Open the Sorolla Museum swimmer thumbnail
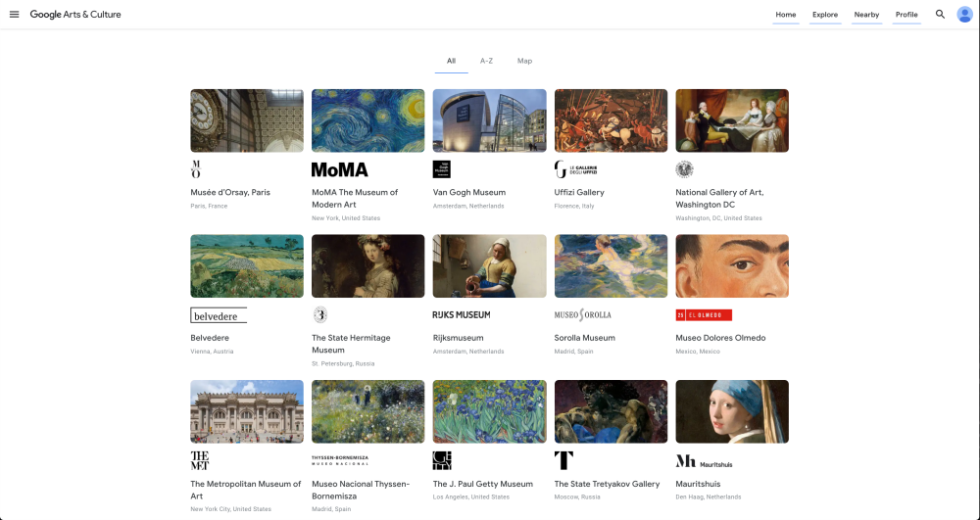This screenshot has height=520, width=980. click(x=611, y=266)
